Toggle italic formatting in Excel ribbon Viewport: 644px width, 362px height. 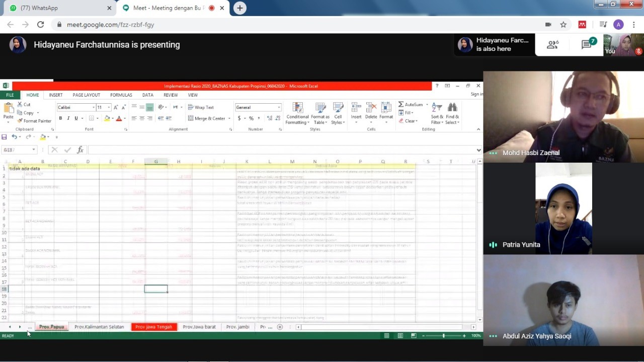click(68, 118)
